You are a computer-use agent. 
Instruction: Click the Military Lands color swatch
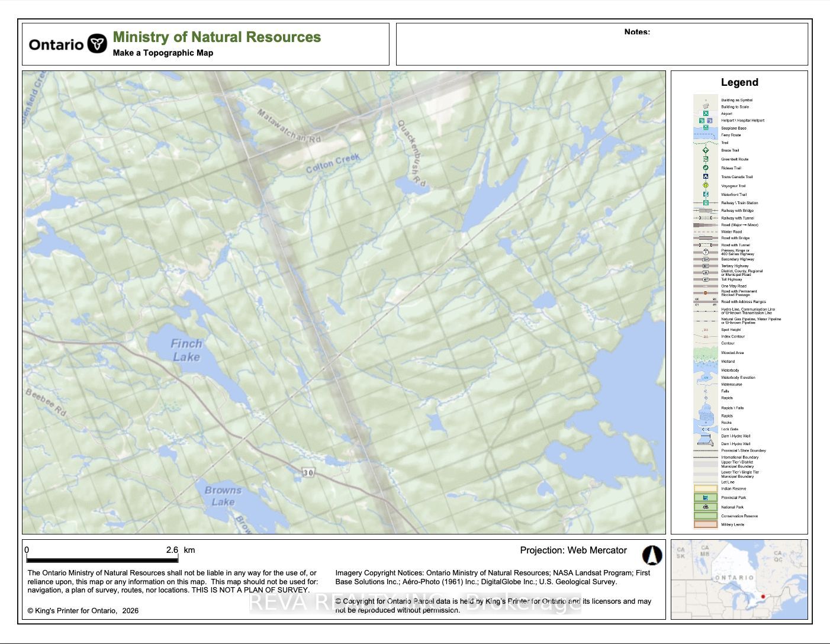(706, 524)
